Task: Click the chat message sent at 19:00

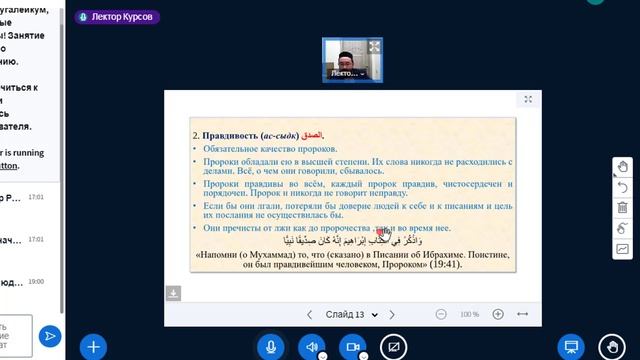Action: 22,282
